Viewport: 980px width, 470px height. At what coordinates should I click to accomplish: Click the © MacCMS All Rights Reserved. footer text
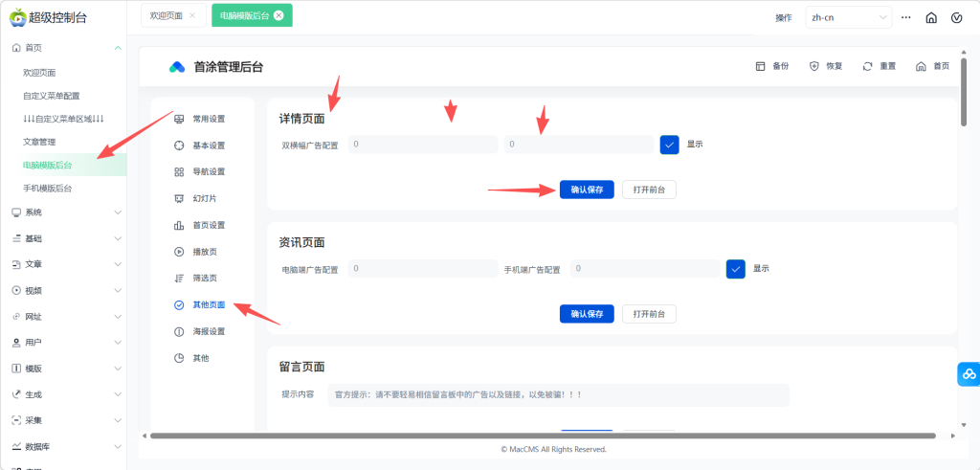[554, 449]
